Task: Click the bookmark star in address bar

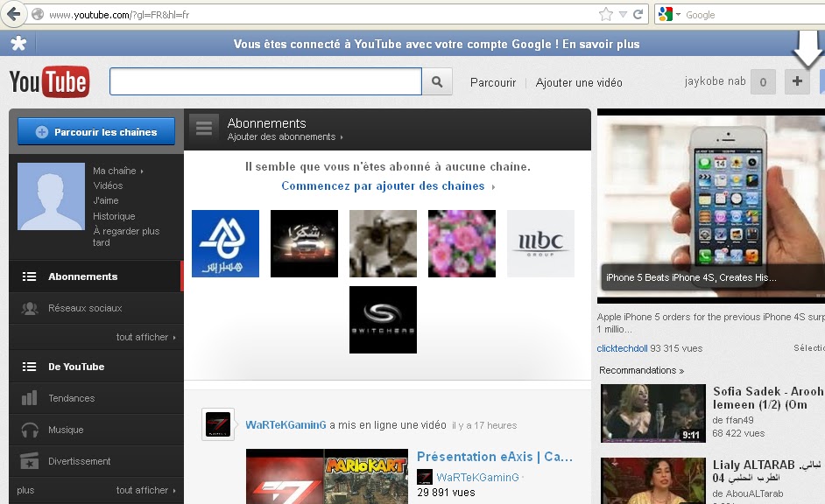Action: click(x=605, y=15)
